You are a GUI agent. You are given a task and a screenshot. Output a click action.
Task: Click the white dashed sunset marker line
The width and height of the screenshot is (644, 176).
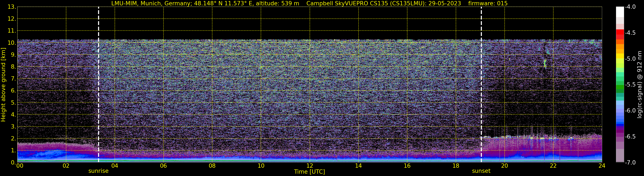tap(481, 85)
